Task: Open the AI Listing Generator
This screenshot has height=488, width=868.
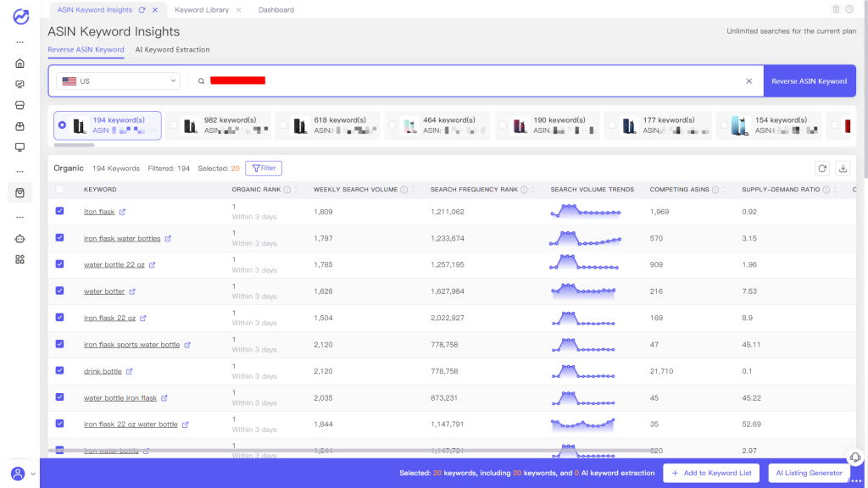Action: point(809,473)
